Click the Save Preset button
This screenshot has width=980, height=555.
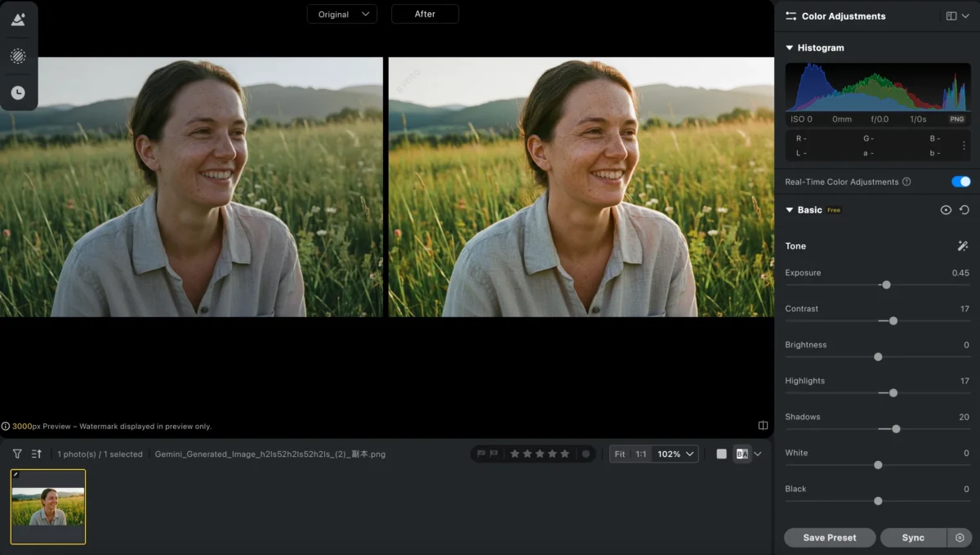pyautogui.click(x=830, y=538)
